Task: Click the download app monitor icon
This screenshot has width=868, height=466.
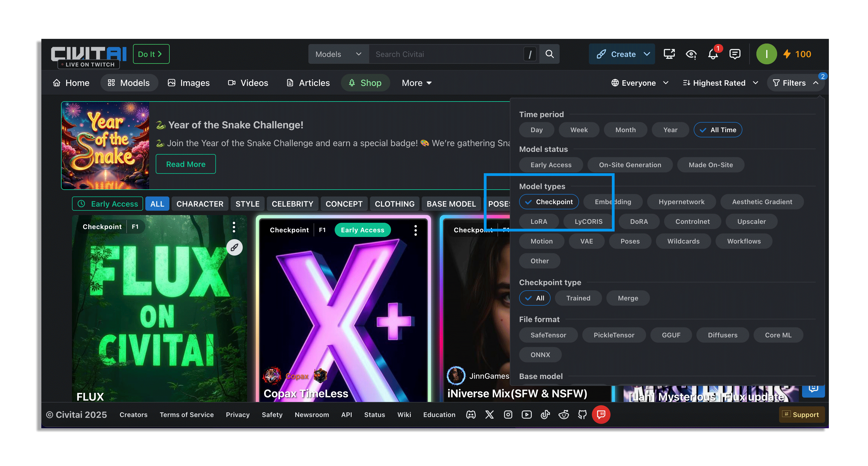Action: click(x=669, y=54)
